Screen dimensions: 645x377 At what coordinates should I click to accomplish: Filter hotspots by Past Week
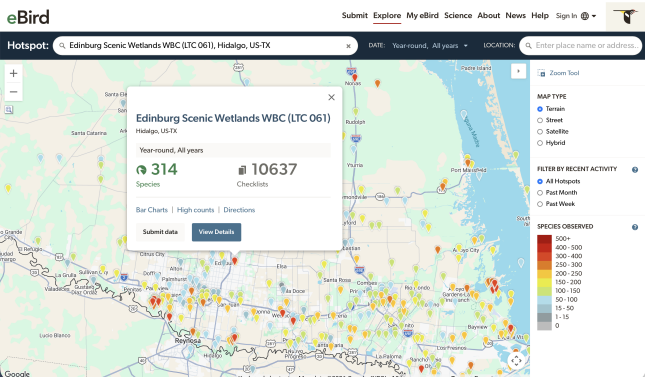(x=540, y=204)
